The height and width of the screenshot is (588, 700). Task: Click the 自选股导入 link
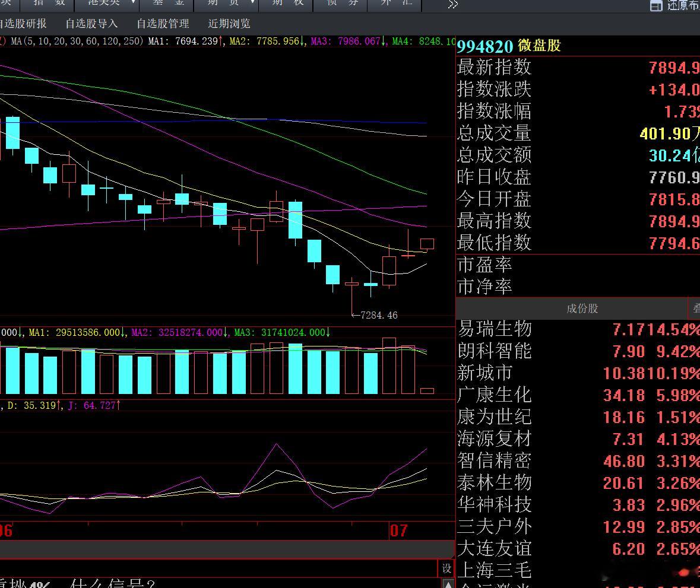[91, 24]
